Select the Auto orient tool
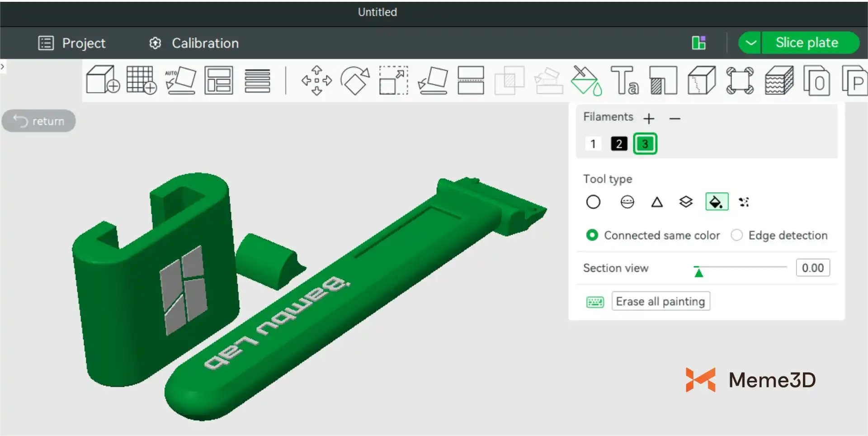Viewport: 868px width, 436px height. [180, 80]
